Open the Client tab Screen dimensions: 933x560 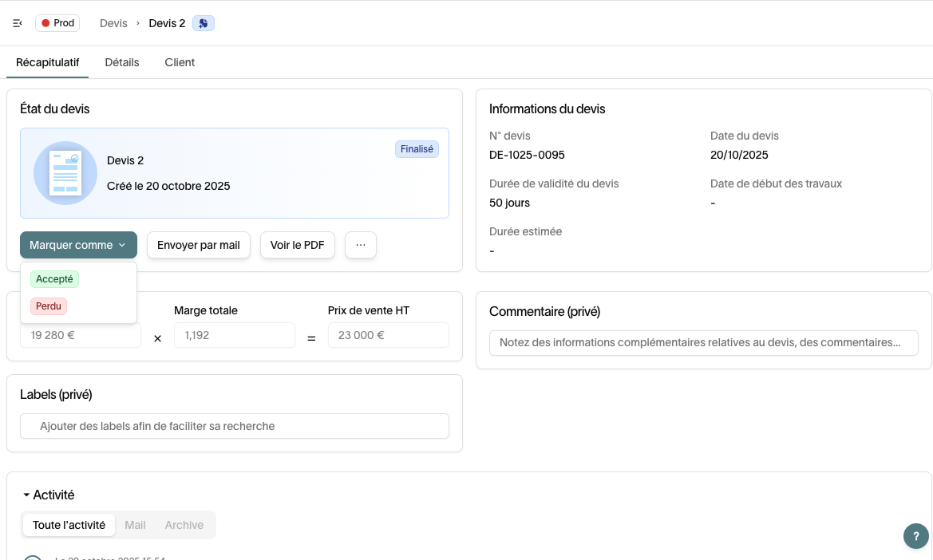[180, 62]
